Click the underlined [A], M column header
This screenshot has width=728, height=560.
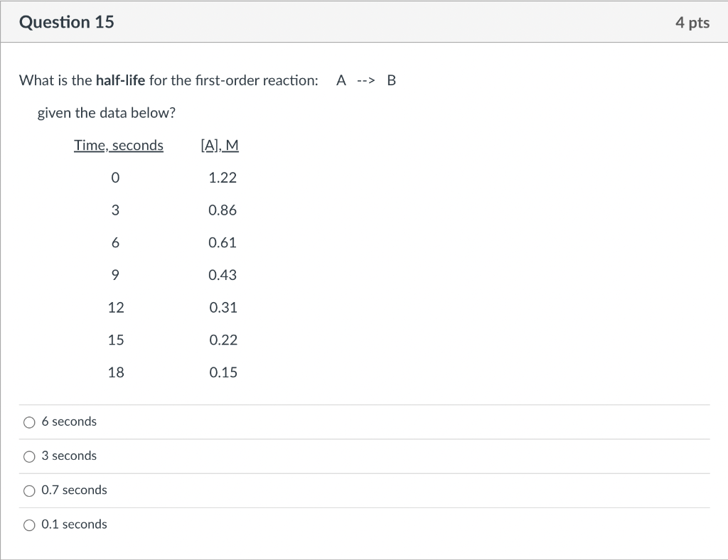[x=220, y=146]
